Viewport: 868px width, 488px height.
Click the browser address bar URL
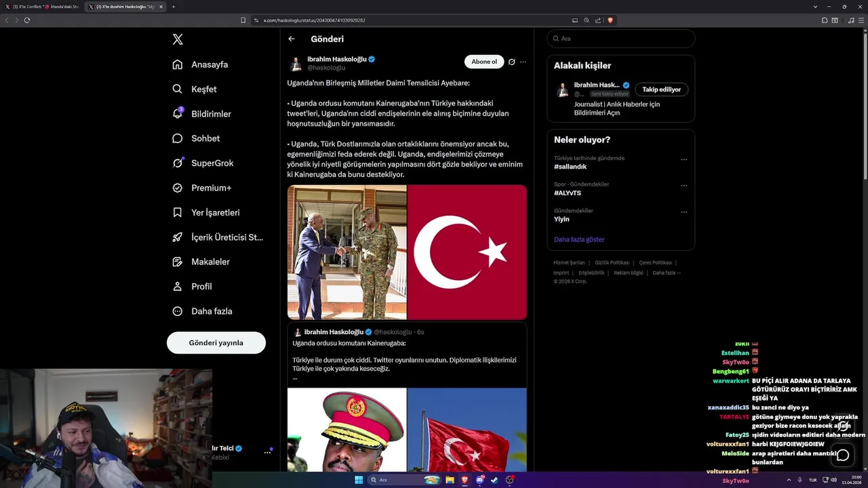314,20
